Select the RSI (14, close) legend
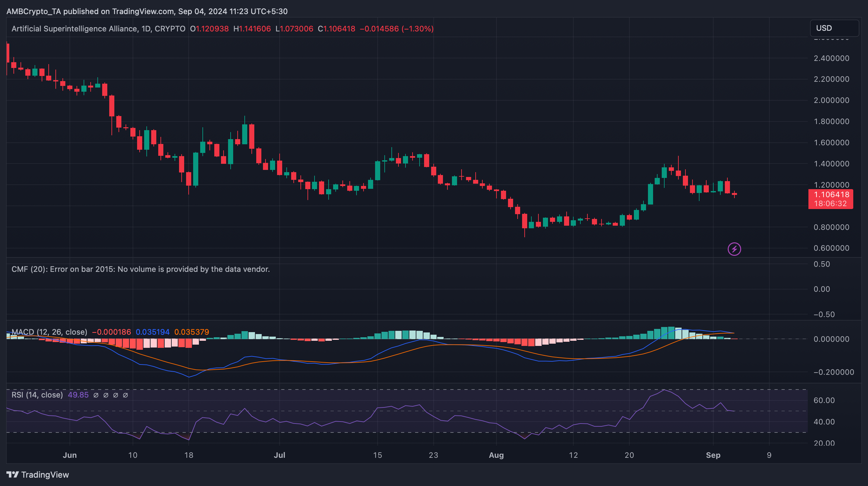Image resolution: width=868 pixels, height=486 pixels. point(37,395)
